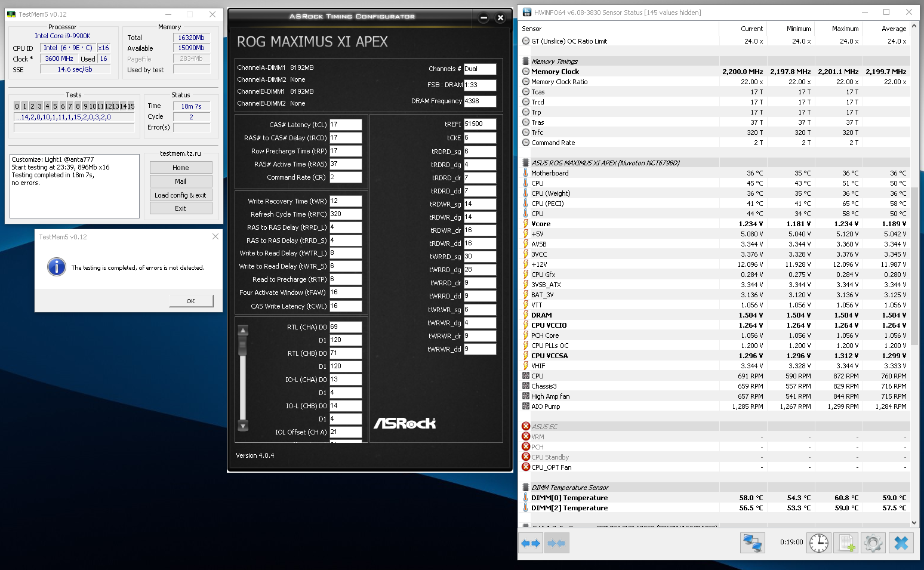The width and height of the screenshot is (924, 570).
Task: Click the Minimum column header in HWiNFO
Action: tap(790, 29)
